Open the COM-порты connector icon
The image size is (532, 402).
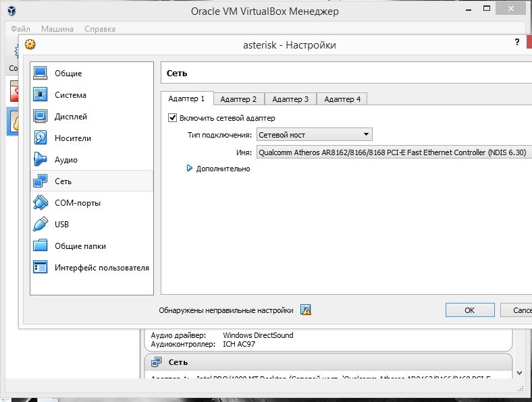pyautogui.click(x=41, y=203)
